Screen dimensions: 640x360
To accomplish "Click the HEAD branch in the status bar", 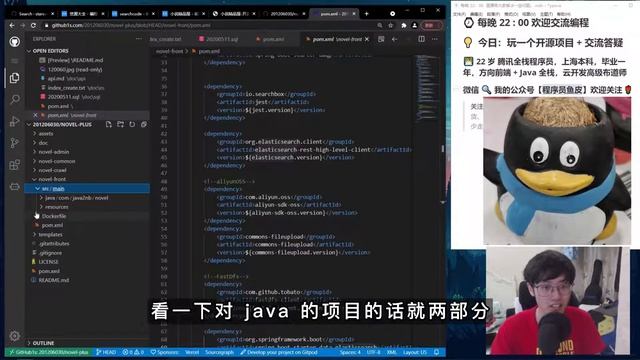I will (x=106, y=352).
